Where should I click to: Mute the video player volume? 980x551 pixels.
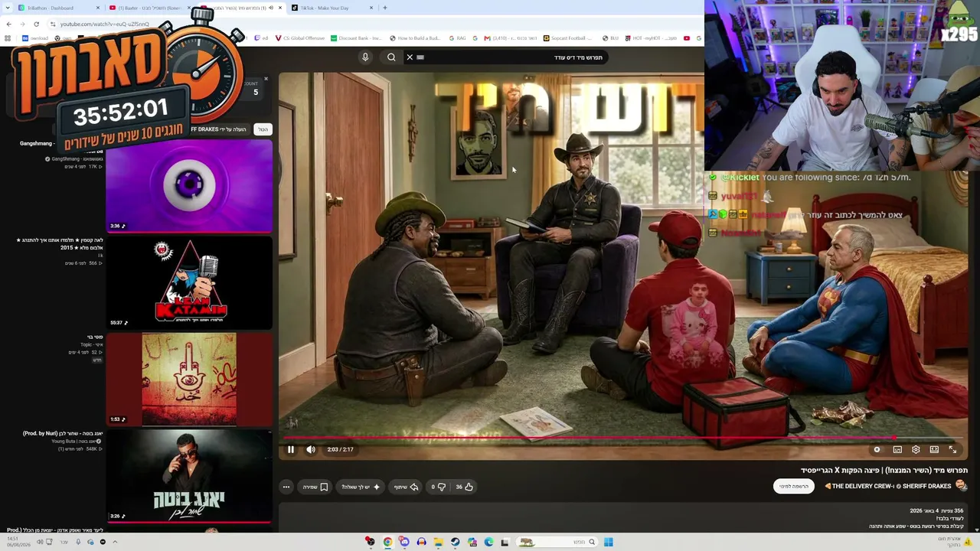point(311,449)
